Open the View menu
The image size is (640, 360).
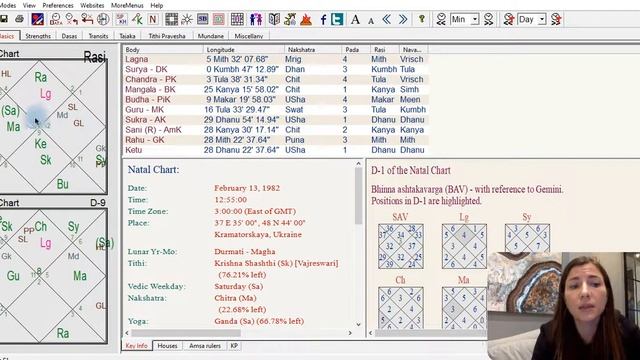tap(29, 5)
